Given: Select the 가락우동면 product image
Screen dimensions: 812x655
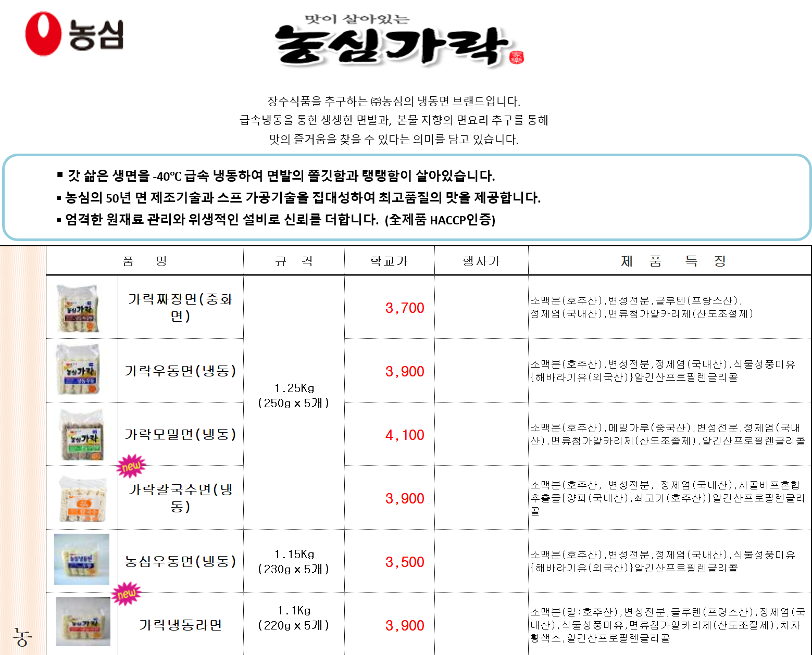Looking at the screenshot, I should [x=78, y=370].
